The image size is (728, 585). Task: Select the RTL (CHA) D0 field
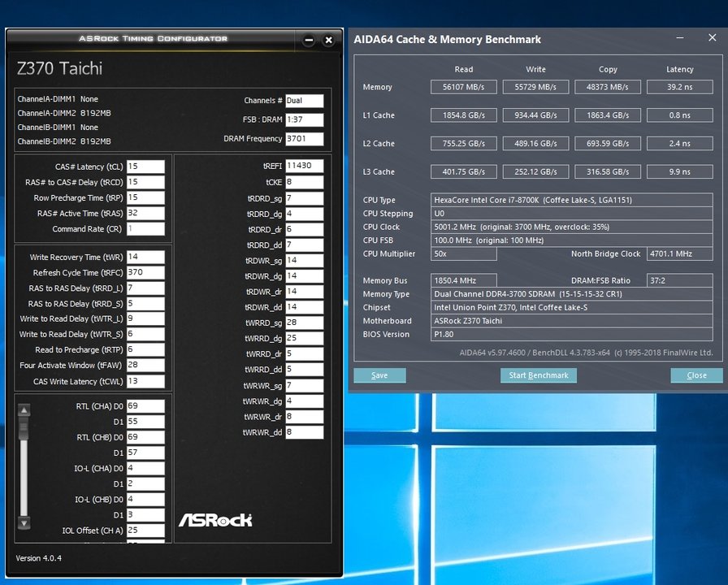145,405
